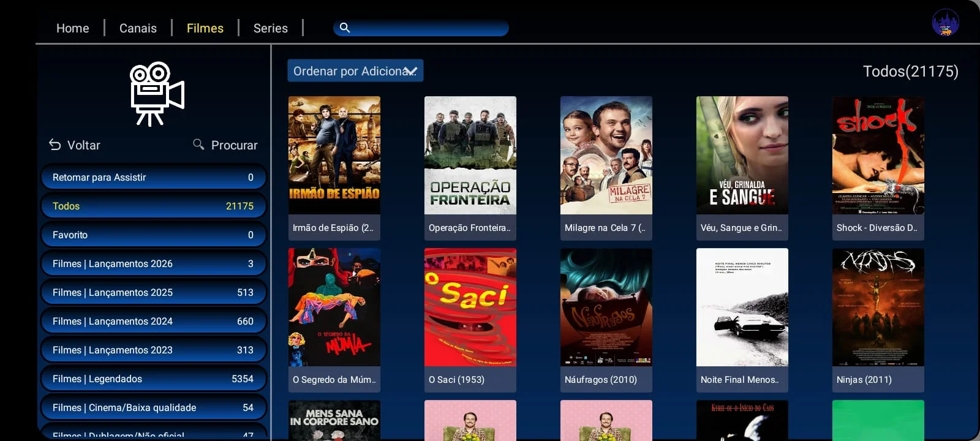The image size is (980, 441).
Task: Click the Procurar magnifier icon
Action: coord(198,145)
